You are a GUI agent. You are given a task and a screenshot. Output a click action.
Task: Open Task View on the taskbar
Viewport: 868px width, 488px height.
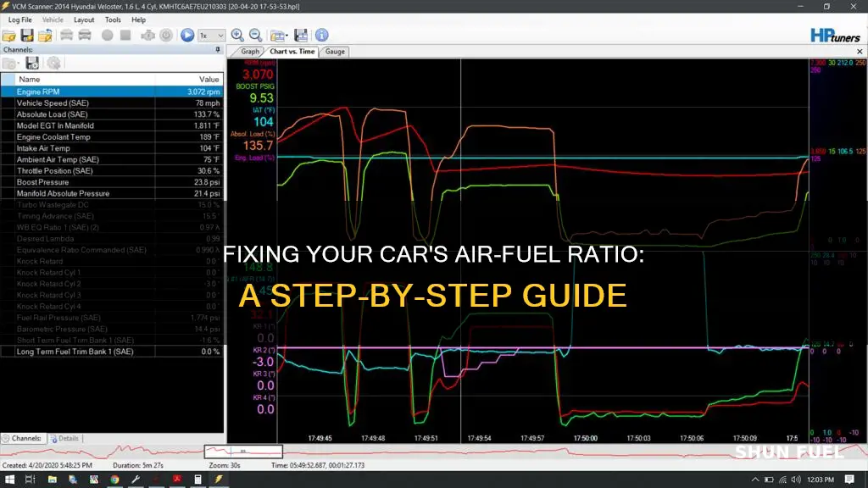[30, 480]
